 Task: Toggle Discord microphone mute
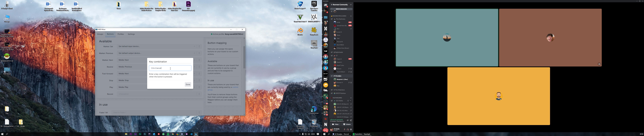click(345, 129)
